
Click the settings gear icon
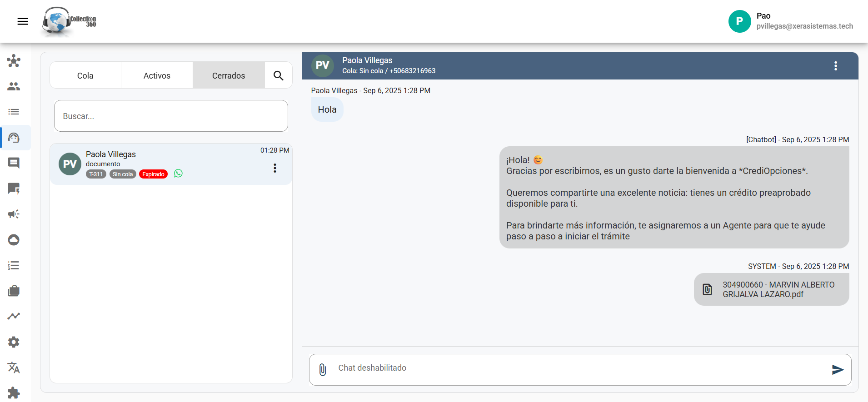click(14, 342)
